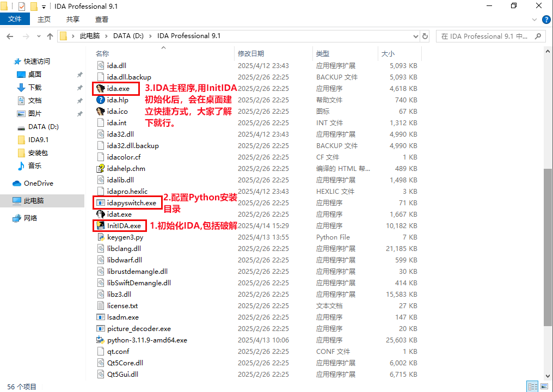Image resolution: width=553 pixels, height=392 pixels.
Task: Switch to large icons view layout
Action: coord(544,387)
